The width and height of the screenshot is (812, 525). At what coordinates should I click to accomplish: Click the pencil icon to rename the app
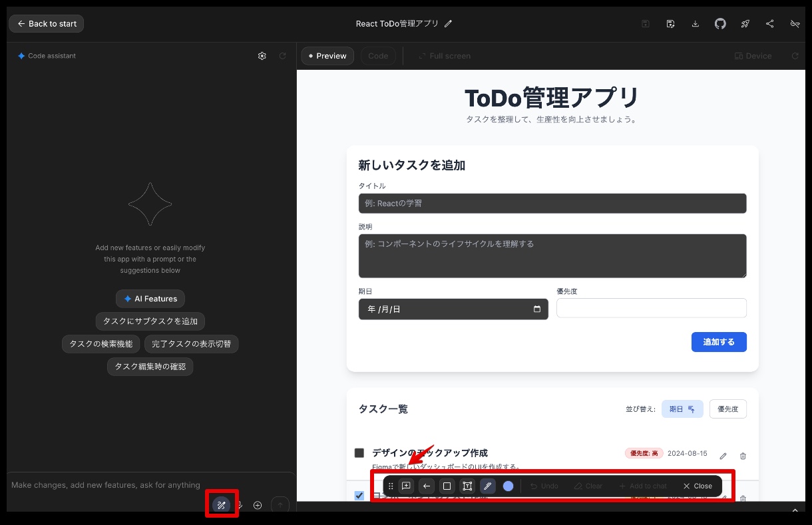coord(448,24)
